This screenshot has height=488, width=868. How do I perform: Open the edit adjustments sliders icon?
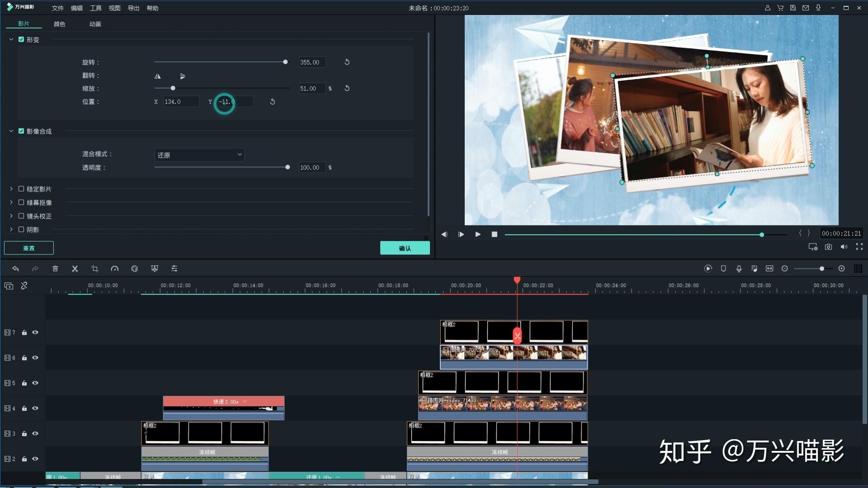click(175, 269)
